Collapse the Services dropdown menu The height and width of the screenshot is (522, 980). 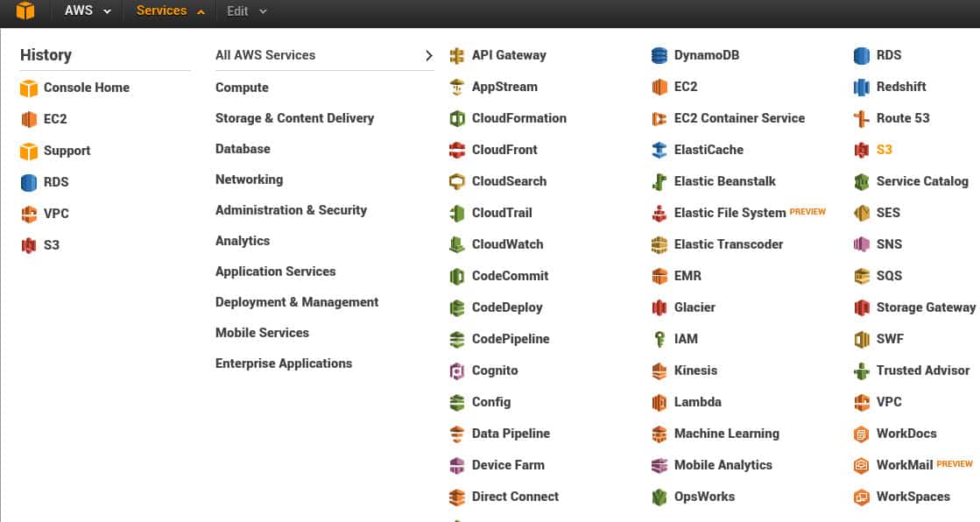click(171, 11)
